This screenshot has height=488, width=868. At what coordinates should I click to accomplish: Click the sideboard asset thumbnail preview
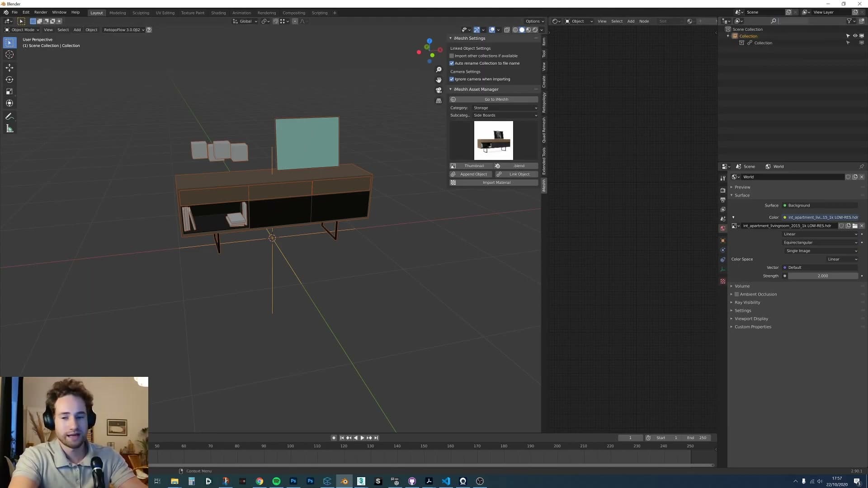tap(494, 141)
